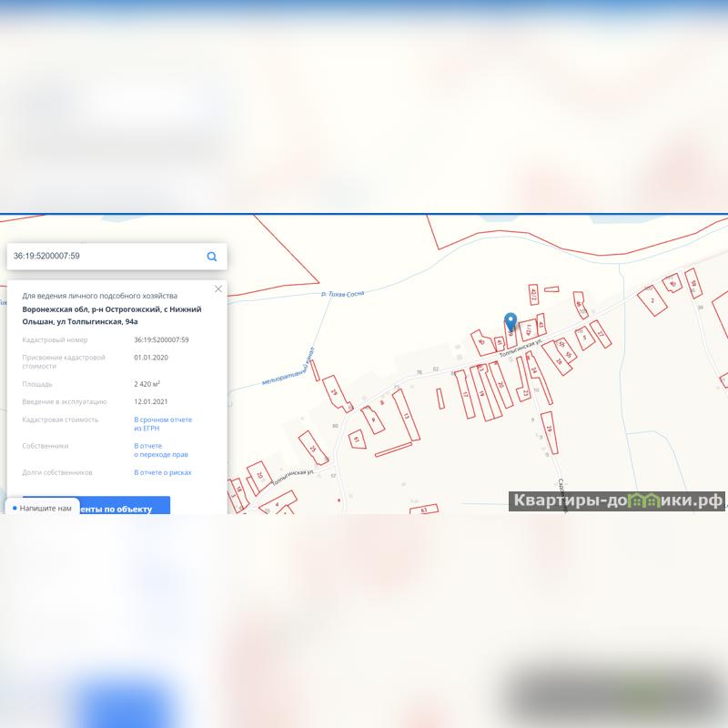
Task: Click parcel number 37 on the map
Action: tap(602, 335)
